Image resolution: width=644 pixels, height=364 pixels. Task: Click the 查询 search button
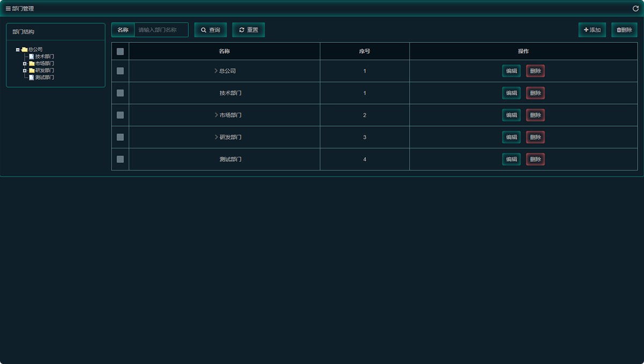coord(210,30)
